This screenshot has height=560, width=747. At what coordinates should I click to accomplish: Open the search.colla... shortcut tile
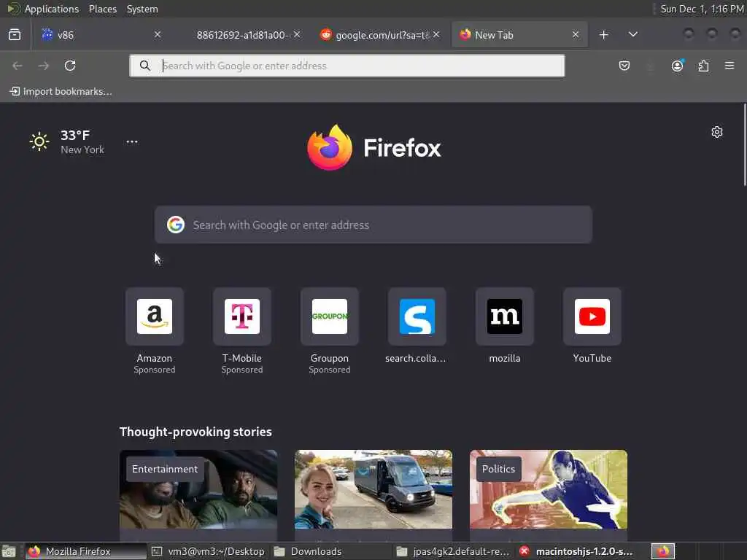pos(417,326)
